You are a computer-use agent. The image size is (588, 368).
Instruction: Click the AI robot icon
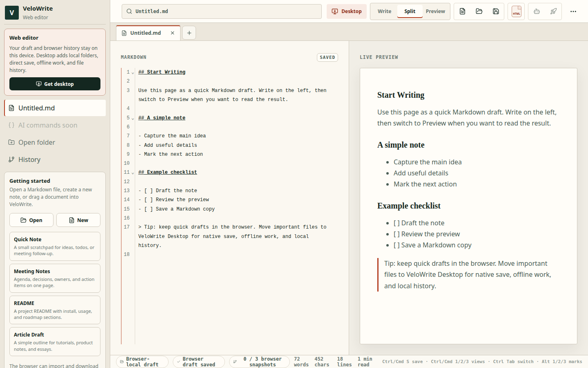point(537,11)
